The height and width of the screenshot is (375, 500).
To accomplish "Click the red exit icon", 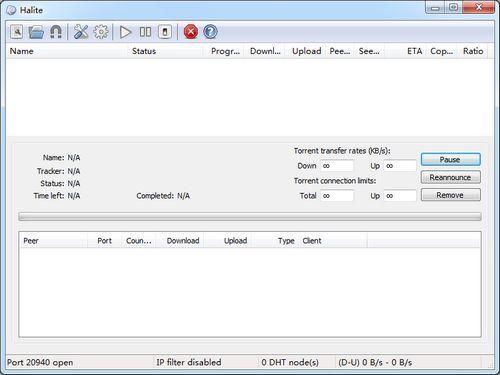I will [191, 32].
